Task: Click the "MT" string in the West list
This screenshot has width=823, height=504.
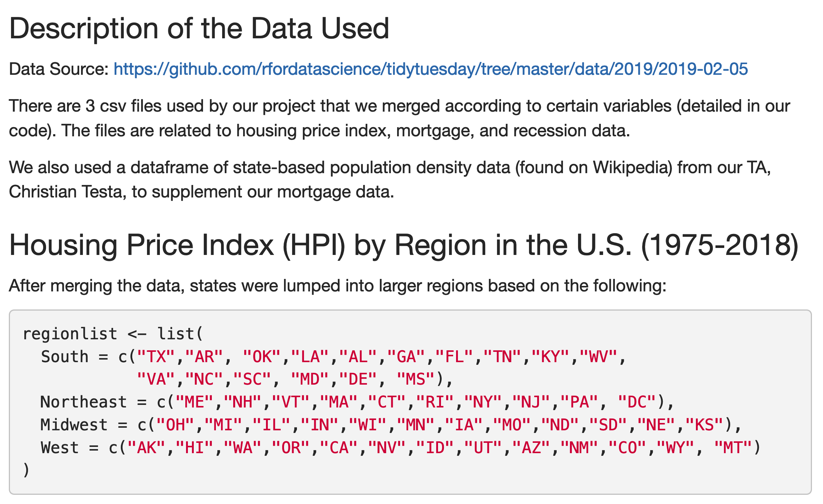Action: pyautogui.click(x=733, y=448)
